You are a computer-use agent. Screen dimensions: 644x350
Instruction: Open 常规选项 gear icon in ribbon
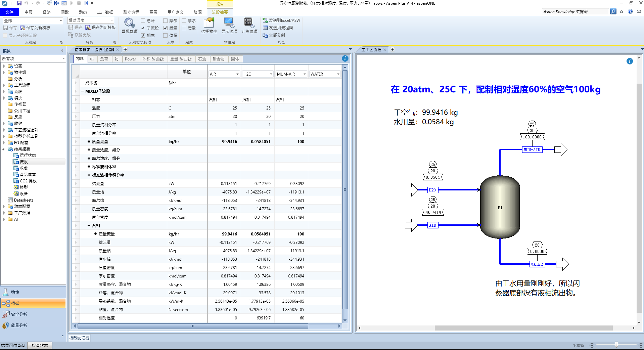tap(129, 26)
